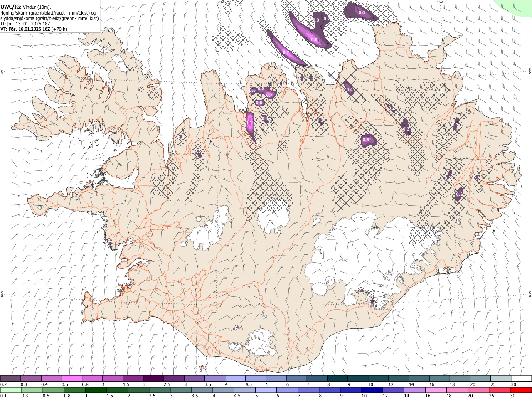Click the 1.1 precipitation label on the bright magenta band

point(250,123)
